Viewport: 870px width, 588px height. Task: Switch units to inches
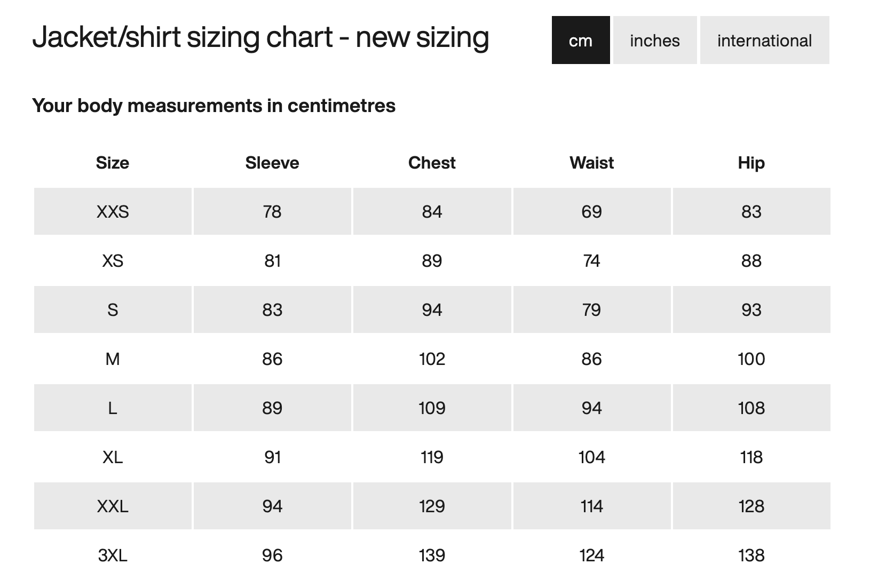tap(654, 41)
